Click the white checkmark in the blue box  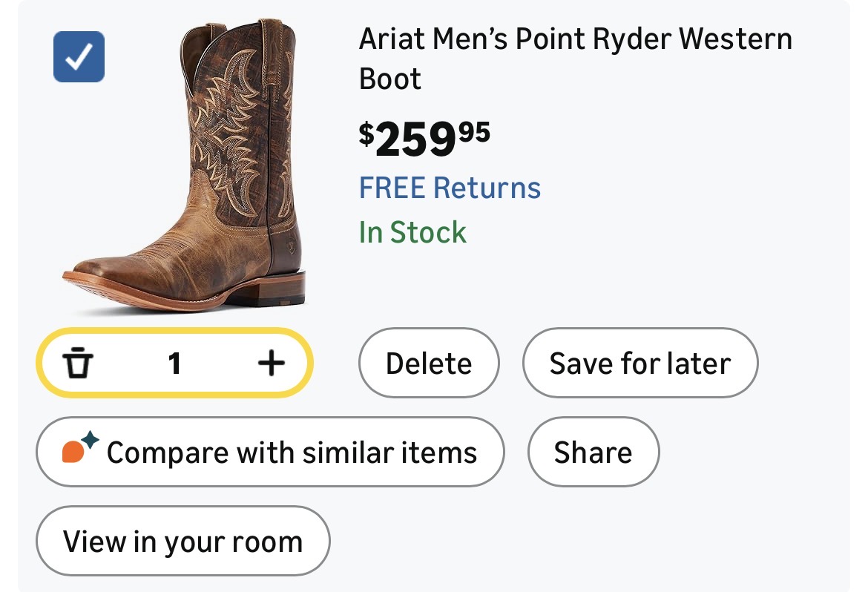tap(79, 56)
